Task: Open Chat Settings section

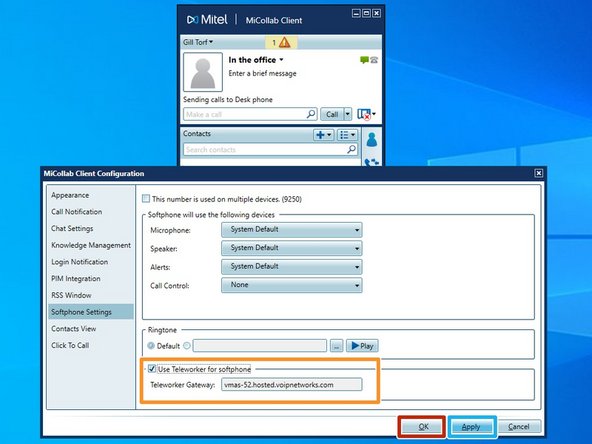Action: (x=72, y=228)
